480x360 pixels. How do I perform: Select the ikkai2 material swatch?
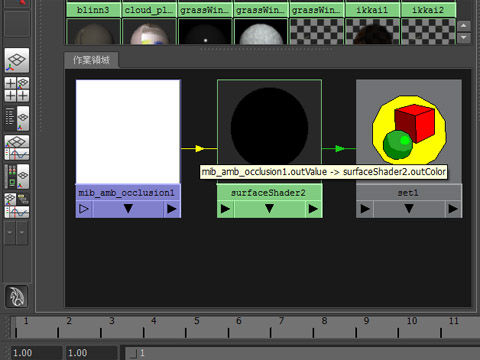[428, 31]
